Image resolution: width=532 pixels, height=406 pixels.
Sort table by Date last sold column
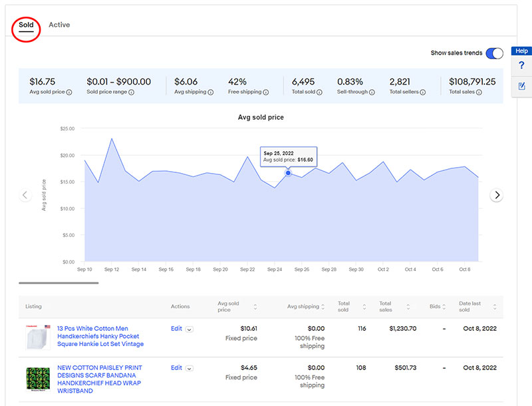495,307
